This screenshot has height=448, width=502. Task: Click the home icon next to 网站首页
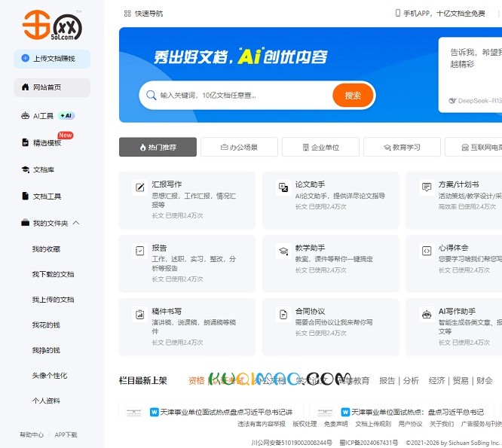pos(26,87)
